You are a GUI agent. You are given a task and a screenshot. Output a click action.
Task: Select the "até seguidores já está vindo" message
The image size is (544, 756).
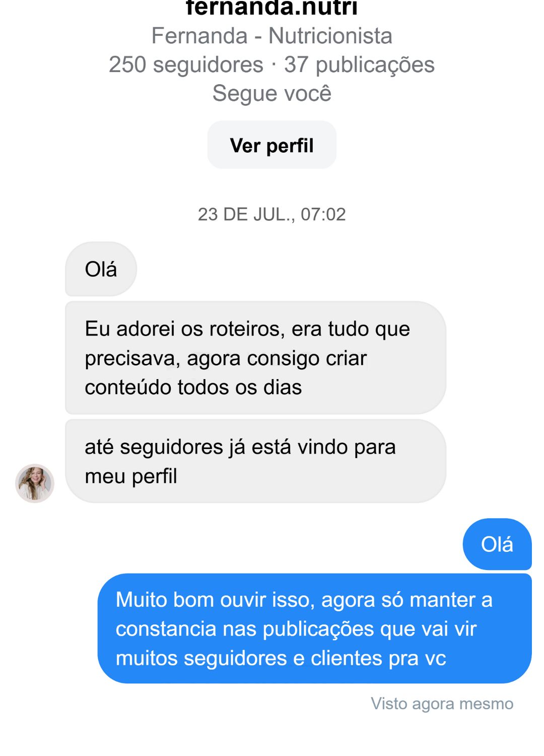(x=255, y=461)
